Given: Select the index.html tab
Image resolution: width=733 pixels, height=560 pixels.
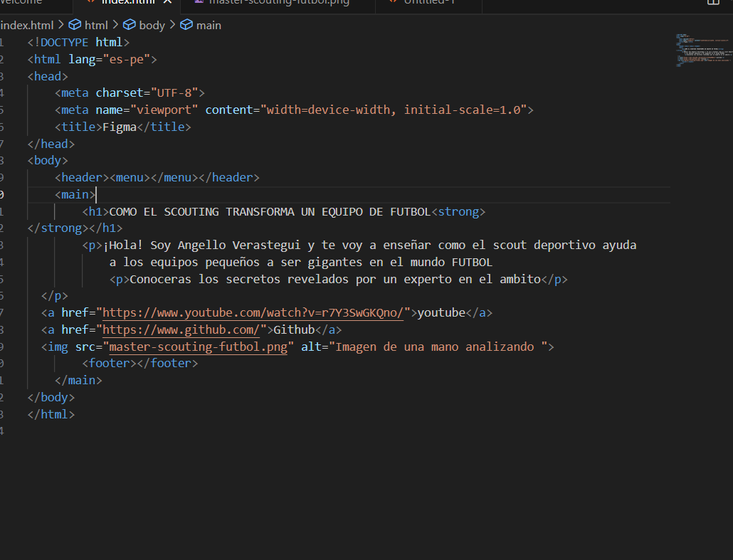Looking at the screenshot, I should pyautogui.click(x=127, y=2).
